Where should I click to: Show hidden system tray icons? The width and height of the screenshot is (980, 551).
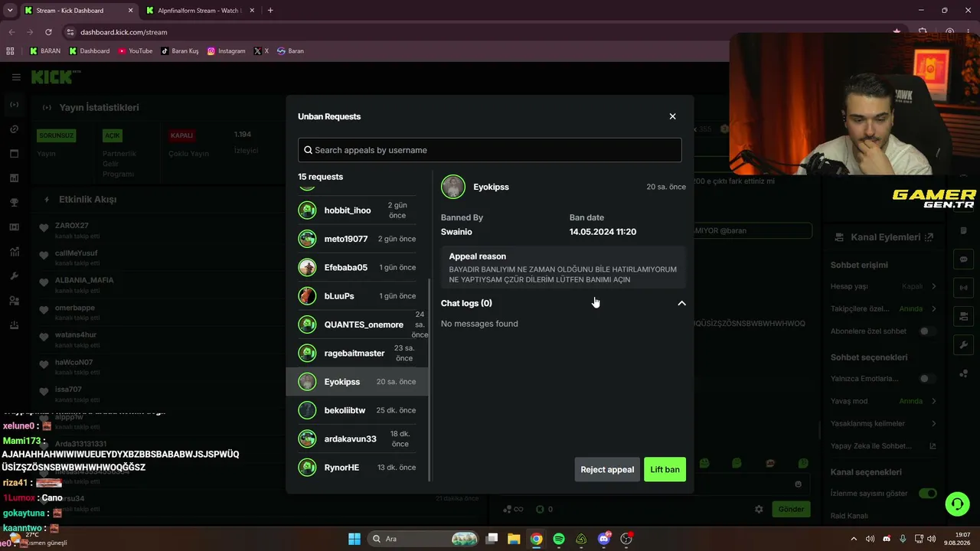(x=854, y=539)
